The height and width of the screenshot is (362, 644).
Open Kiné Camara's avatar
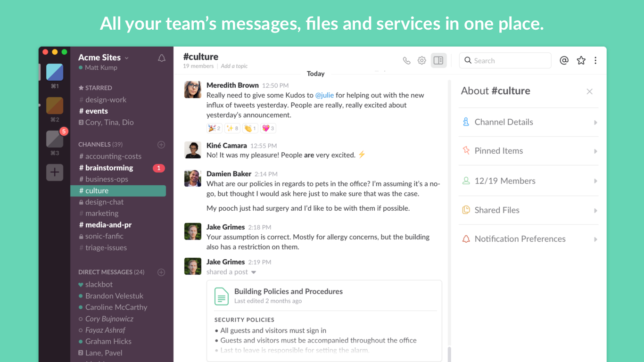coord(193,150)
